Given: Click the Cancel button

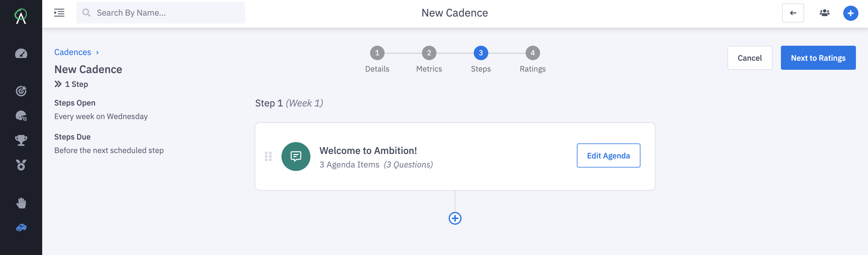Looking at the screenshot, I should point(749,58).
